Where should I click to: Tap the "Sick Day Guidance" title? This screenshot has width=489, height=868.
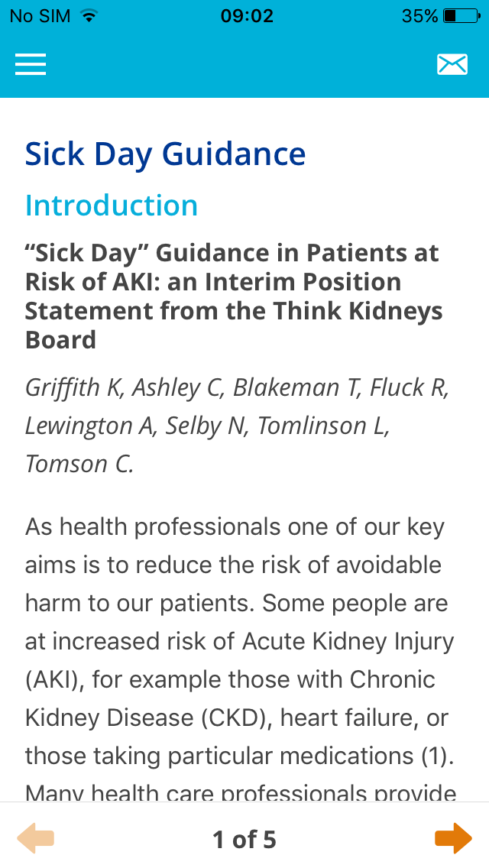point(165,154)
